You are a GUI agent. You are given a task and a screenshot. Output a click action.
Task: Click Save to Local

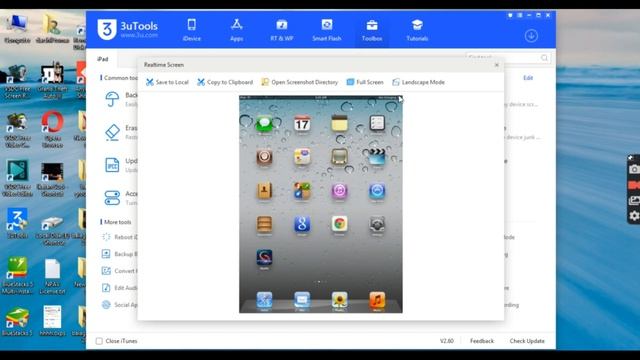167,82
